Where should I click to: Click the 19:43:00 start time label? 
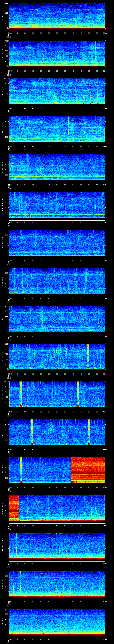[x=9, y=563]
